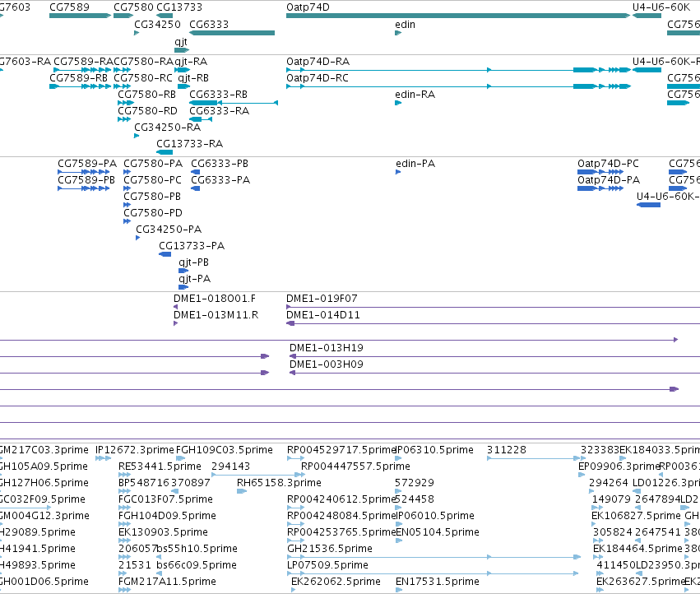Click the GH21536.5prime EST label
The width and height of the screenshot is (700, 594).
[x=330, y=549]
